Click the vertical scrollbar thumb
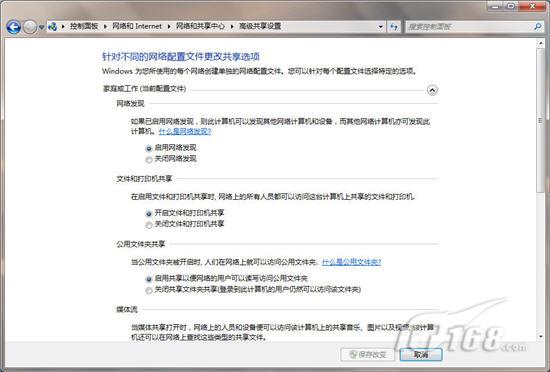 tap(541, 120)
